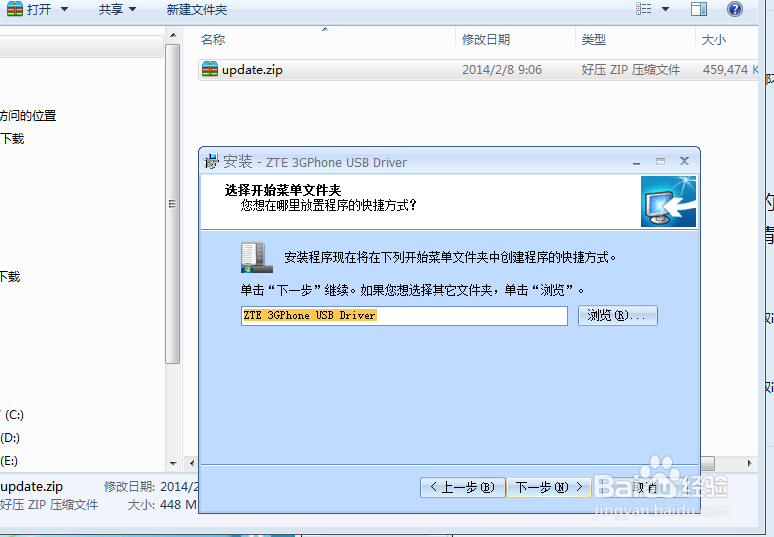Sort files by 类型 column header
The height and width of the screenshot is (537, 774).
[593, 39]
